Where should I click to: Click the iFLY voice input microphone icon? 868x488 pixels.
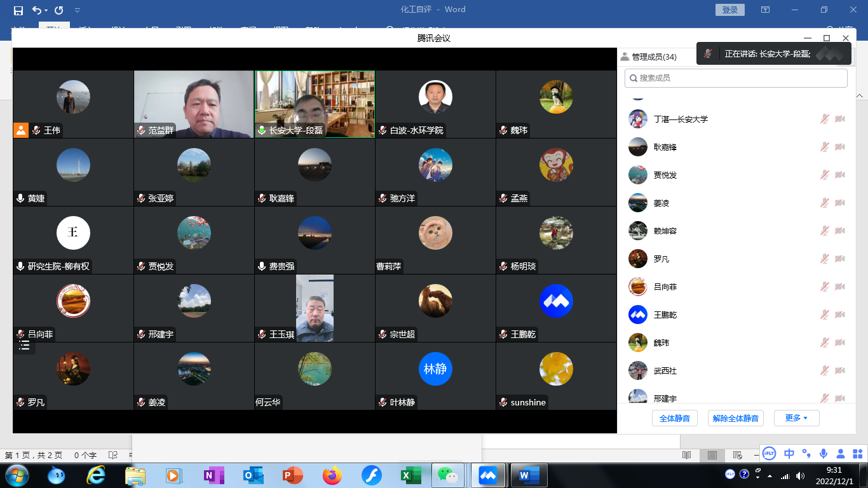pos(824,453)
